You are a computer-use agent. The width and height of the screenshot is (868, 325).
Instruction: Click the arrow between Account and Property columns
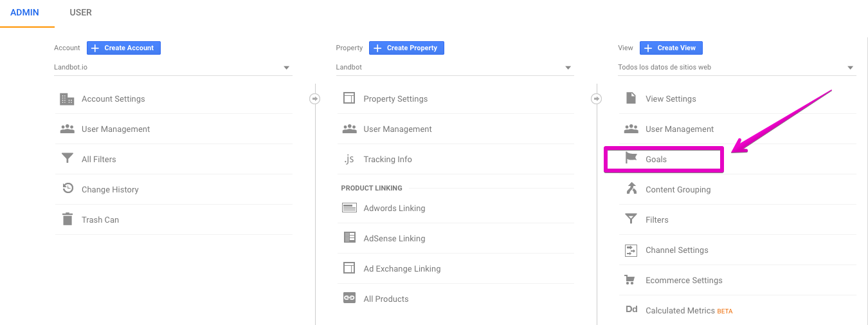315,98
